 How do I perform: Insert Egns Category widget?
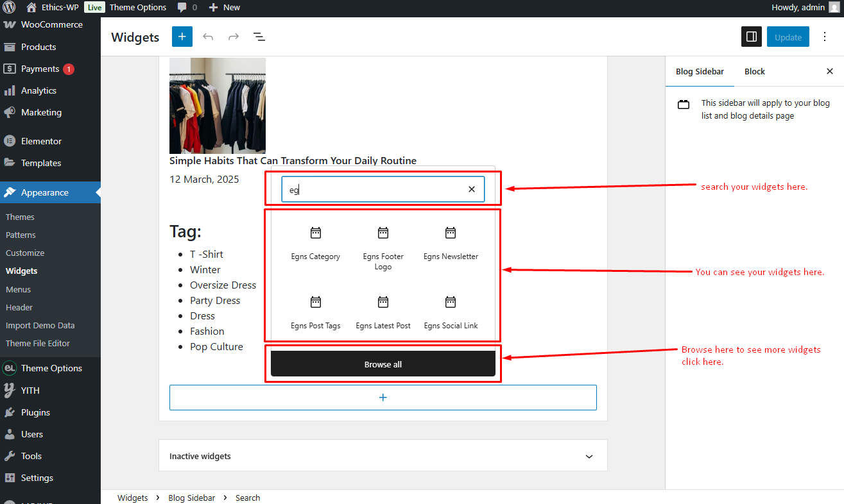(315, 244)
